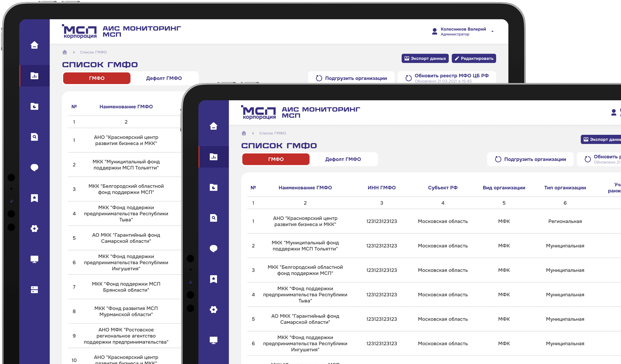Open folder-chart icon in front tablet sidebar
Screen dimensions: 621x364
tap(213, 187)
